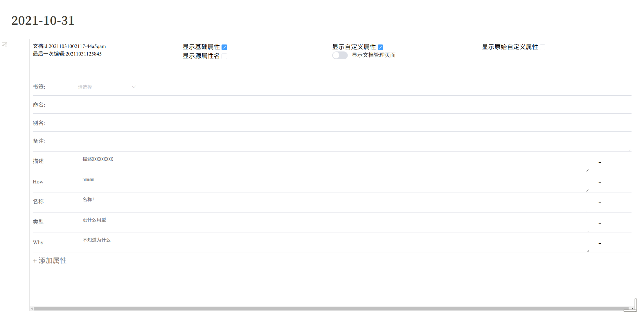Click the 2021-10-31 document title
The image size is (644, 316).
coord(43,21)
